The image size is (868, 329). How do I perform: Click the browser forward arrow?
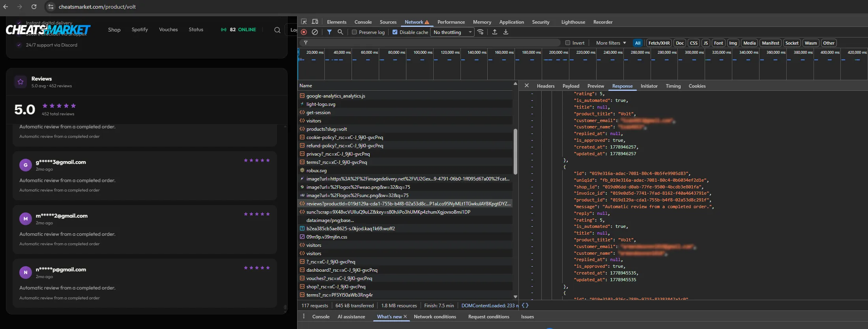[x=20, y=7]
